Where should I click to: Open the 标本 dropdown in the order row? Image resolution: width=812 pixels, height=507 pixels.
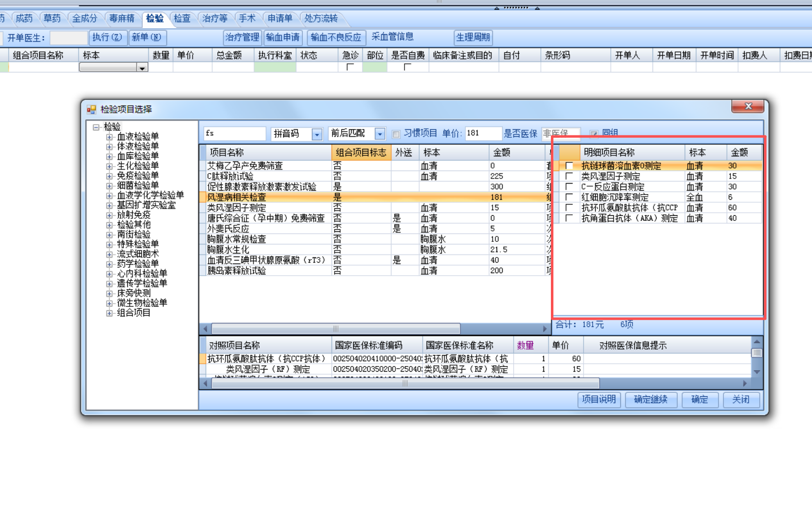[x=142, y=68]
